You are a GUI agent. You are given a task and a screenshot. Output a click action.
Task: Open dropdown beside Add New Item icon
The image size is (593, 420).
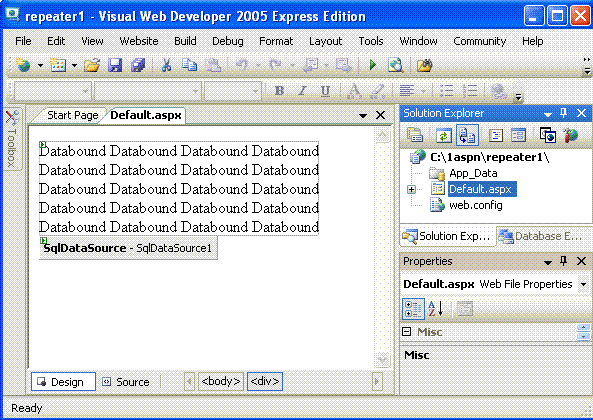point(75,66)
